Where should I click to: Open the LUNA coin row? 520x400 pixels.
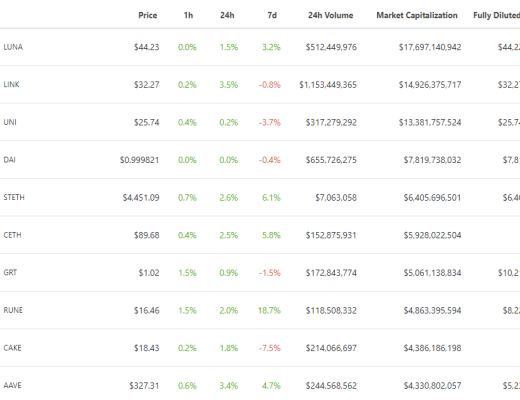click(x=260, y=47)
